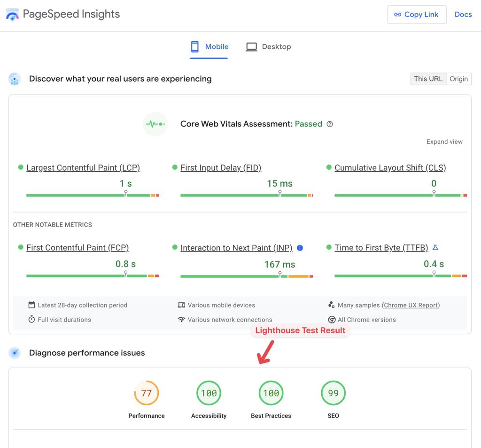
Task: Click the FID value 15 ms
Action: click(x=280, y=183)
